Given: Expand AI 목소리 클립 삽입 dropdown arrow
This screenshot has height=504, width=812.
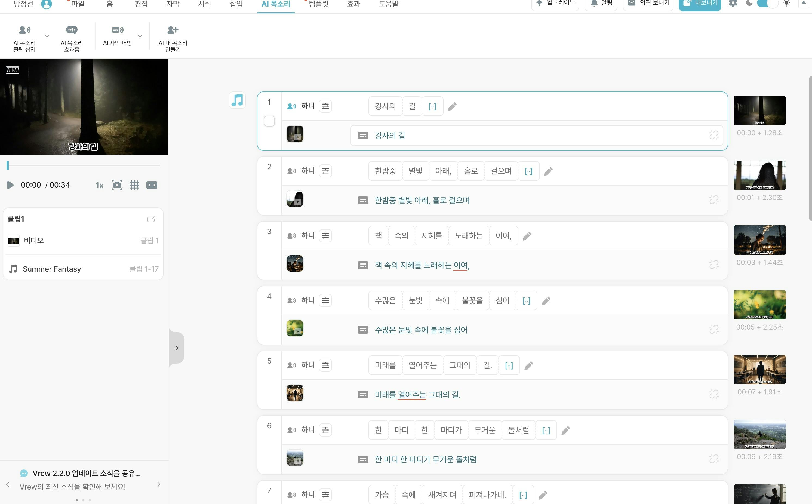Looking at the screenshot, I should pyautogui.click(x=47, y=36).
